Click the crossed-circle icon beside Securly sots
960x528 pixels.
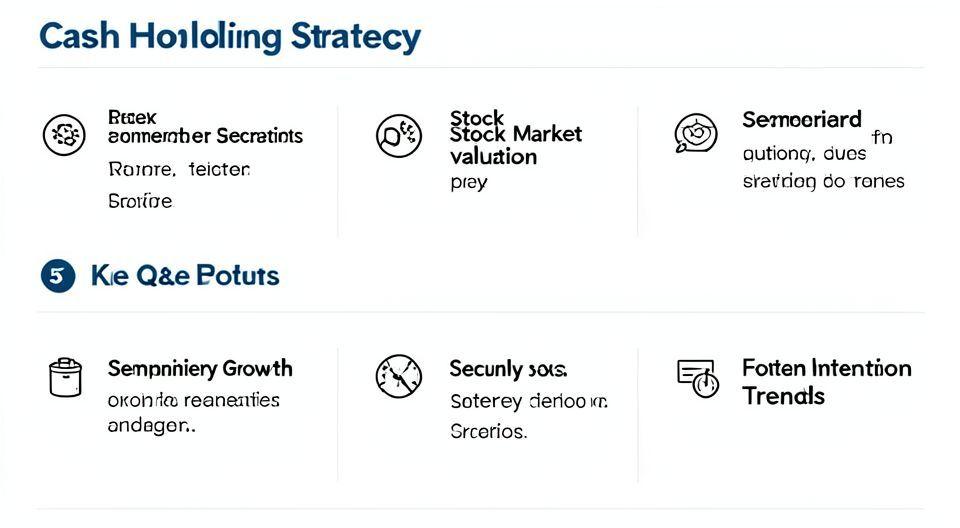click(398, 377)
